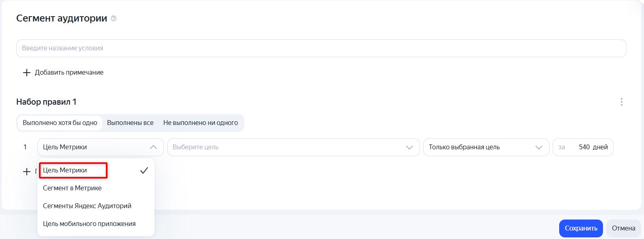Click the help question-mark icon beside Сегмент аудитории

point(114,18)
